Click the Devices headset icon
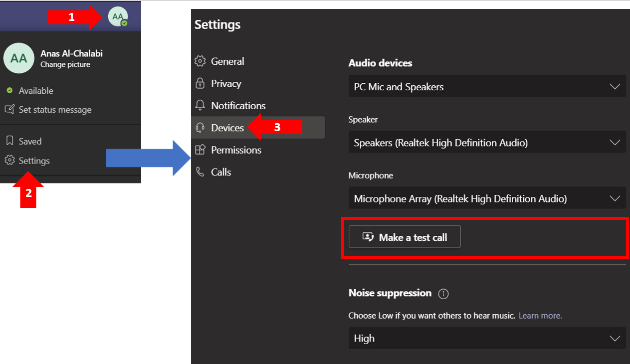 pos(200,128)
